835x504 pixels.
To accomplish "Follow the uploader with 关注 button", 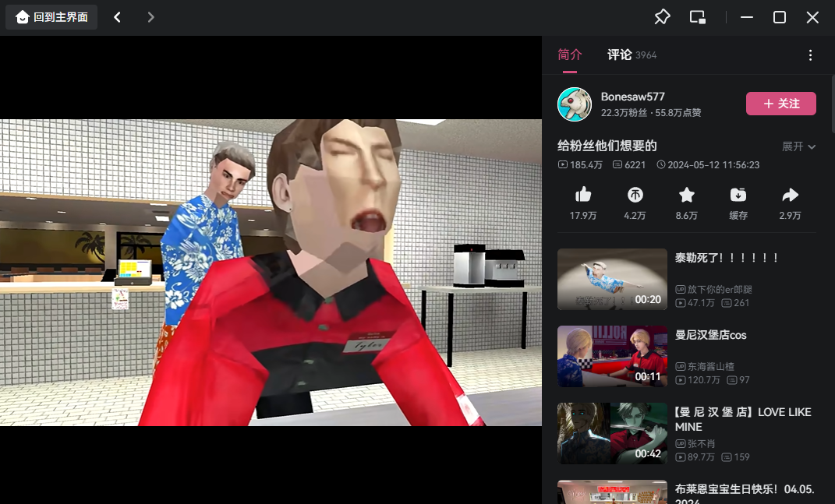I will [x=780, y=104].
